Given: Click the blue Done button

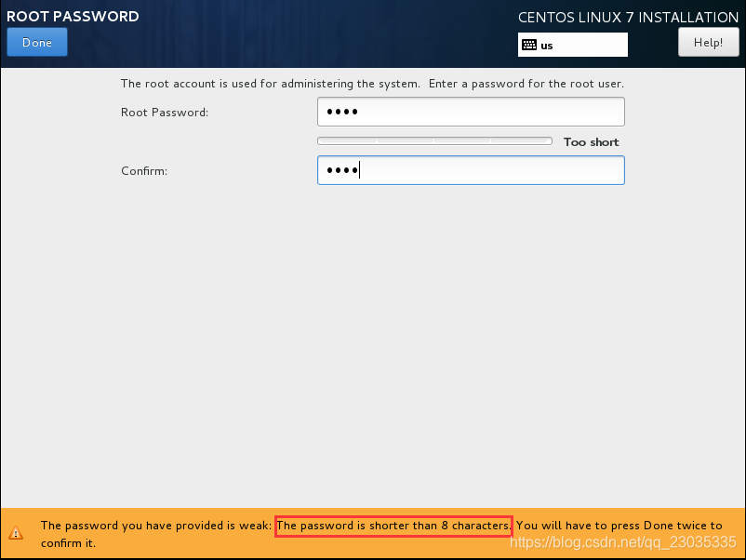Looking at the screenshot, I should click(x=37, y=43).
